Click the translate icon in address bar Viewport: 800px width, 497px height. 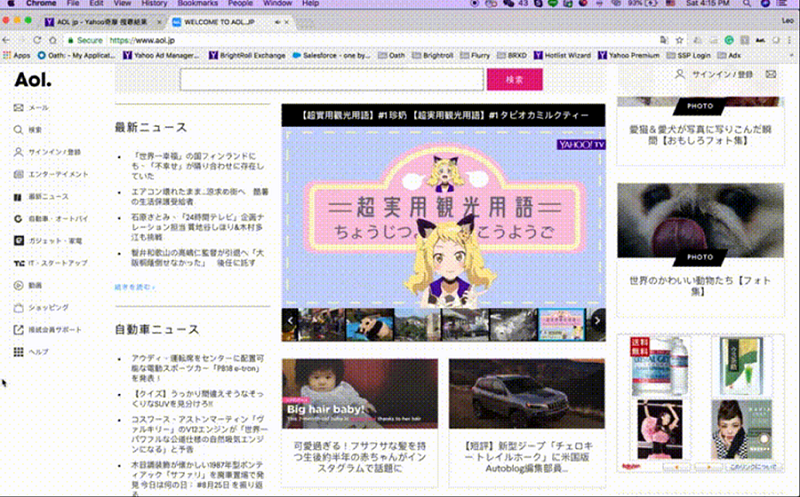pyautogui.click(x=663, y=40)
